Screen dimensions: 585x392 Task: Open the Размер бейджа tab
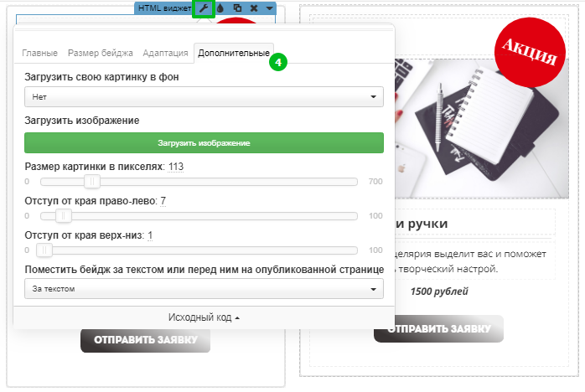[100, 53]
